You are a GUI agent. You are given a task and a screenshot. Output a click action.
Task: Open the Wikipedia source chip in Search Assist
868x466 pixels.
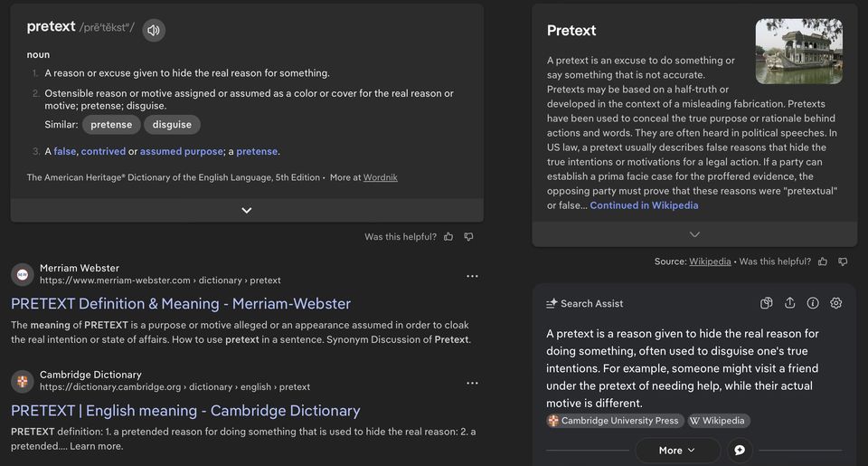tap(719, 421)
